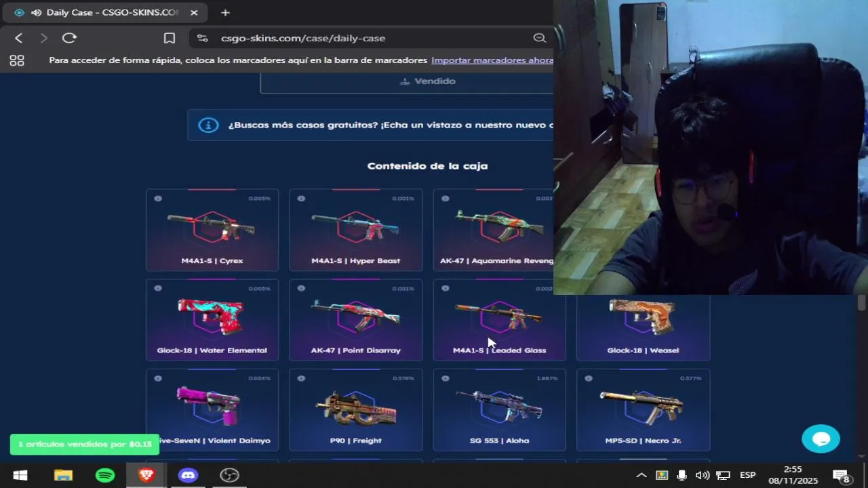Open the MP5-SD | Necro Jr. card
Image resolution: width=868 pixels, height=488 pixels.
(x=643, y=410)
